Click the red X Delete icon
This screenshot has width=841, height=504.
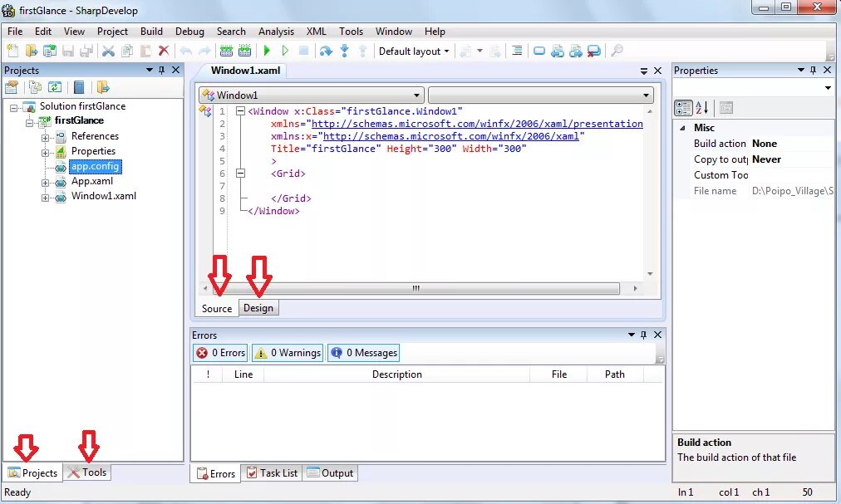164,51
